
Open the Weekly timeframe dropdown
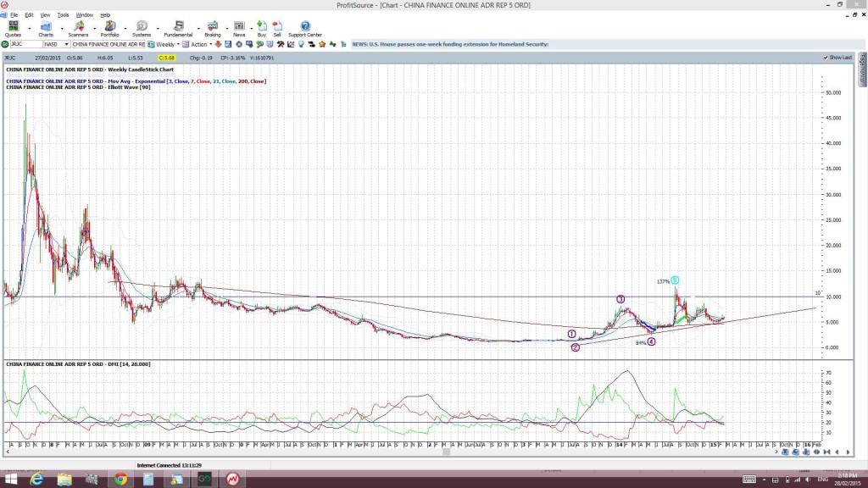(178, 44)
